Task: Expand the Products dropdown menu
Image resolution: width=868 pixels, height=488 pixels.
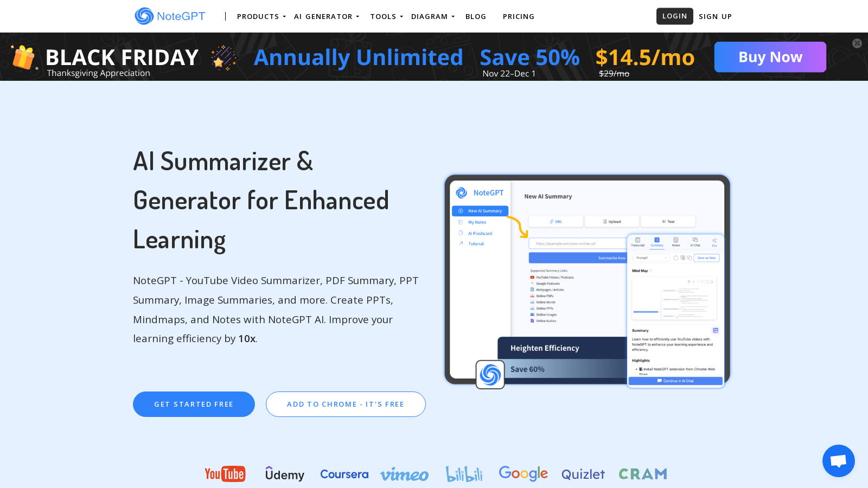Action: [261, 17]
